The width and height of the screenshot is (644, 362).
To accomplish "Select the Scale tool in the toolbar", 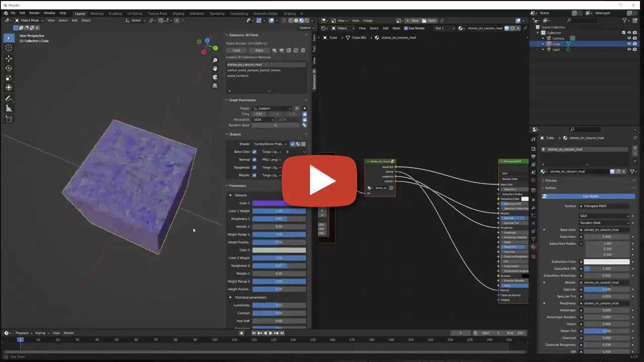I will click(9, 77).
